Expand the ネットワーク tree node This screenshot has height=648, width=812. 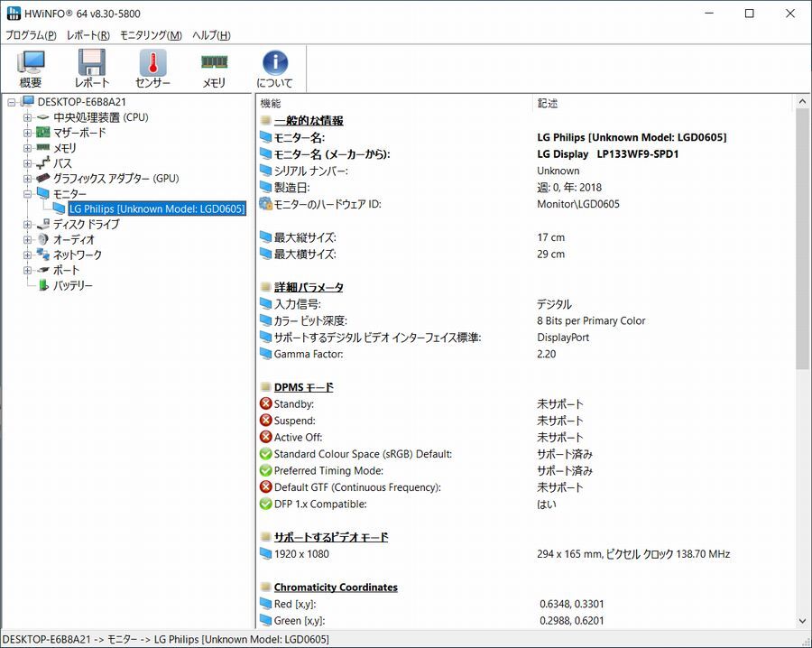27,255
